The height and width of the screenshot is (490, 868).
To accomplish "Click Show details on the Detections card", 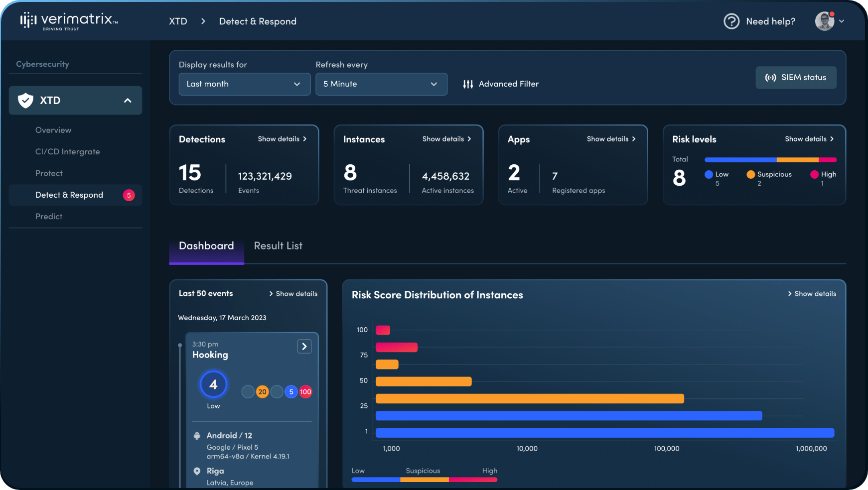I will click(x=282, y=139).
